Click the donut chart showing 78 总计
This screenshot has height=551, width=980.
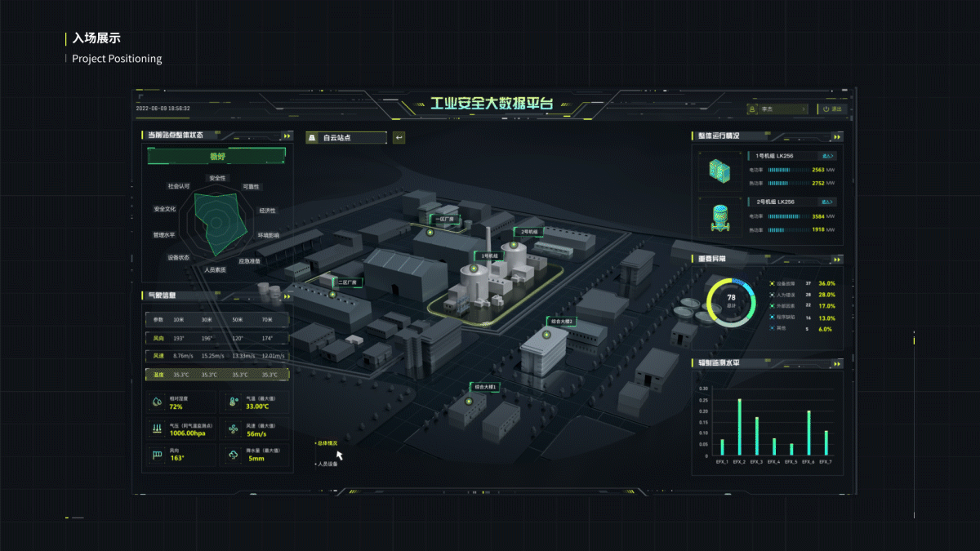click(731, 302)
